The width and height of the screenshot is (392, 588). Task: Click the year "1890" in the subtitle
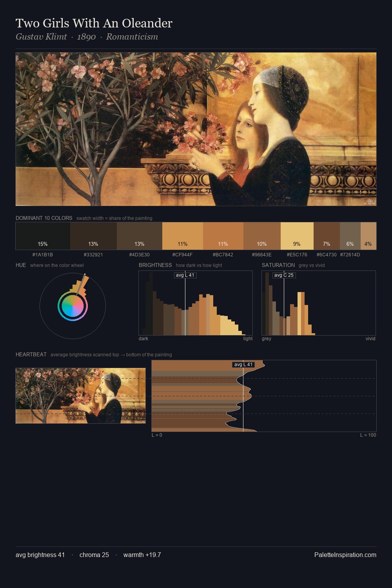pos(86,37)
